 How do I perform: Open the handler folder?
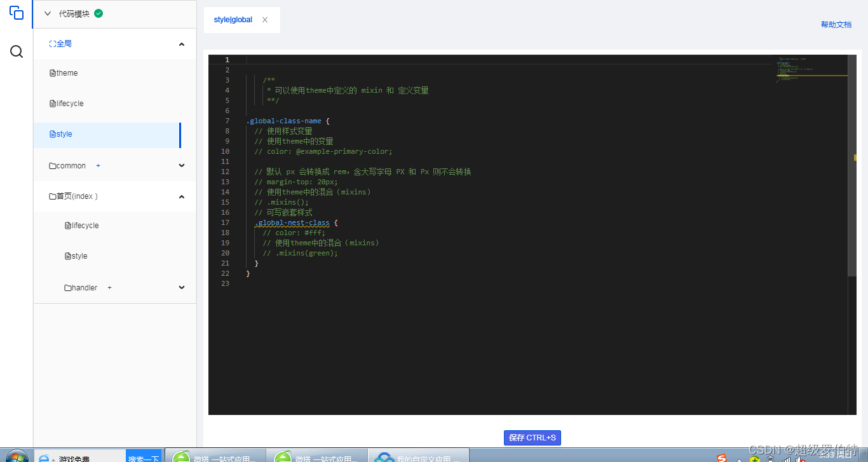(81, 288)
